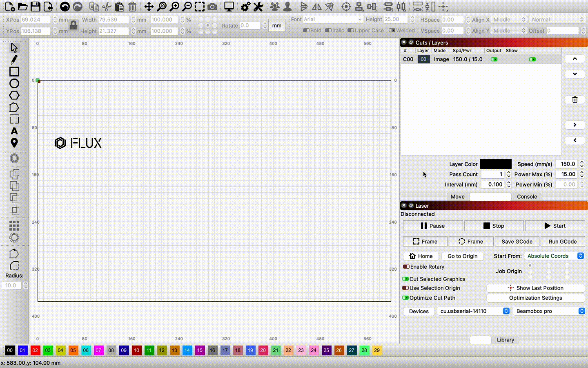Viewport: 588px width, 368px height.
Task: Click the Frame Selection dashed rectangle icon
Action: (200, 7)
